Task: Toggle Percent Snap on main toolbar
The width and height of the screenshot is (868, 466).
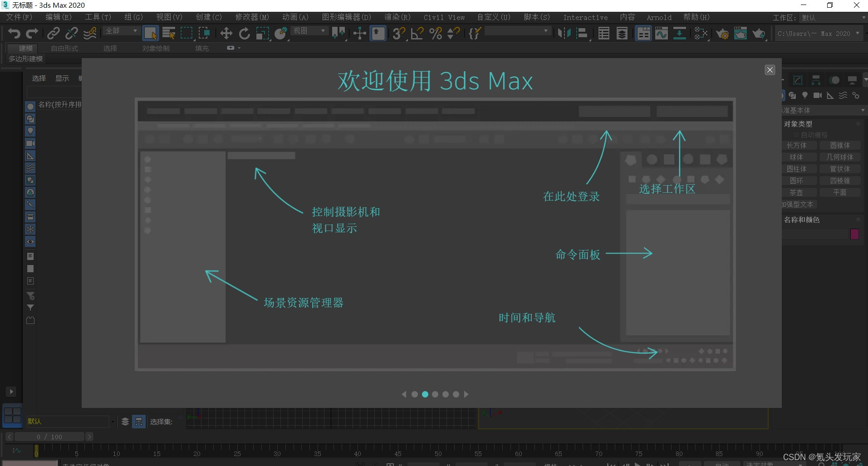Action: [435, 33]
